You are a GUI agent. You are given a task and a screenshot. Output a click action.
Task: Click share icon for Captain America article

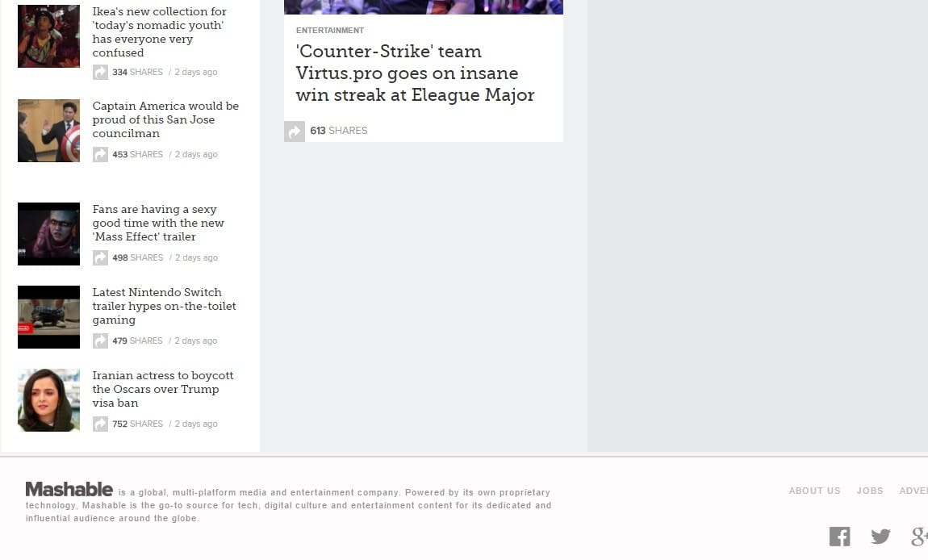click(x=100, y=154)
